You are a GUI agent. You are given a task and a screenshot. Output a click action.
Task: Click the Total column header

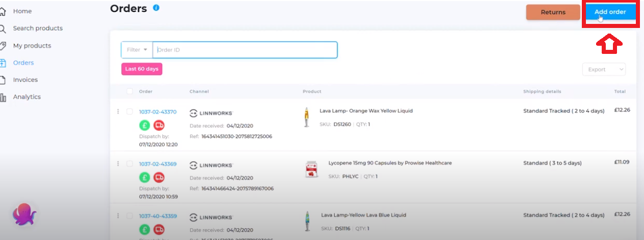pyautogui.click(x=620, y=92)
